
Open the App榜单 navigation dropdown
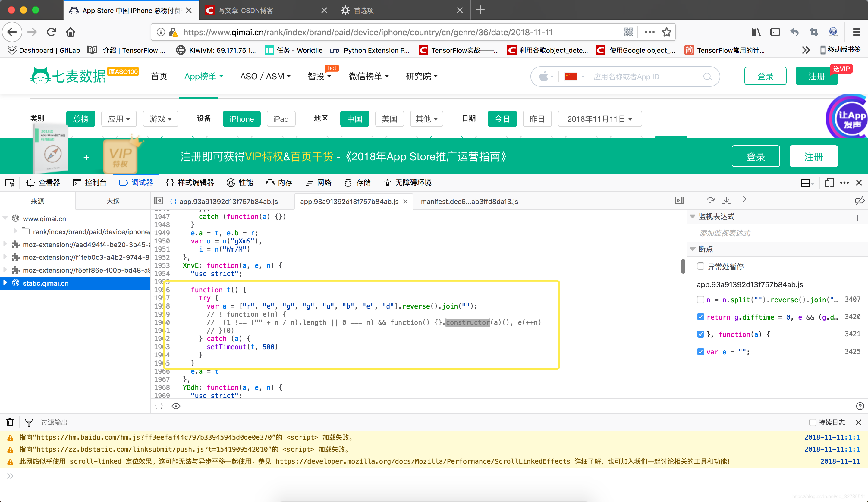203,76
